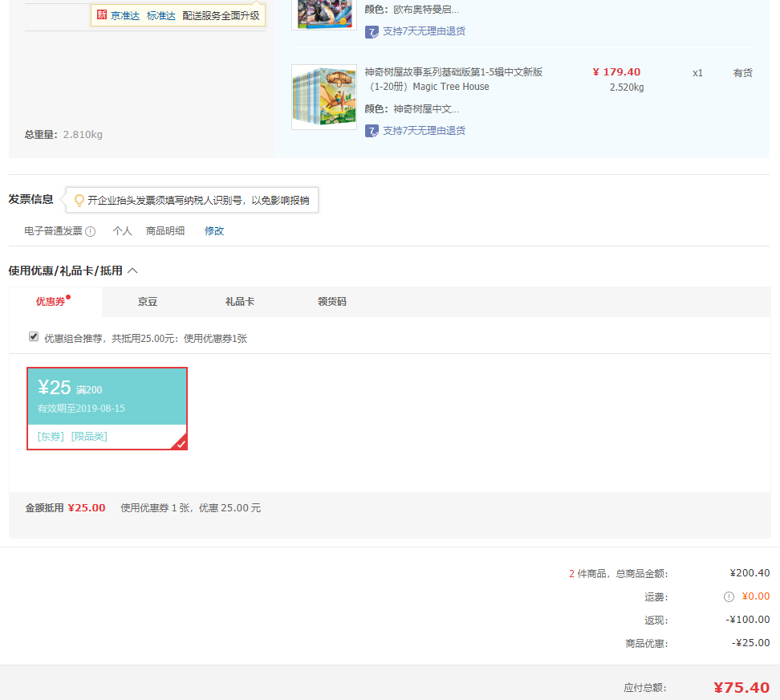Image resolution: width=780 pixels, height=700 pixels.
Task: Click the 7-day return icon for Magic Tree House
Action: click(372, 131)
